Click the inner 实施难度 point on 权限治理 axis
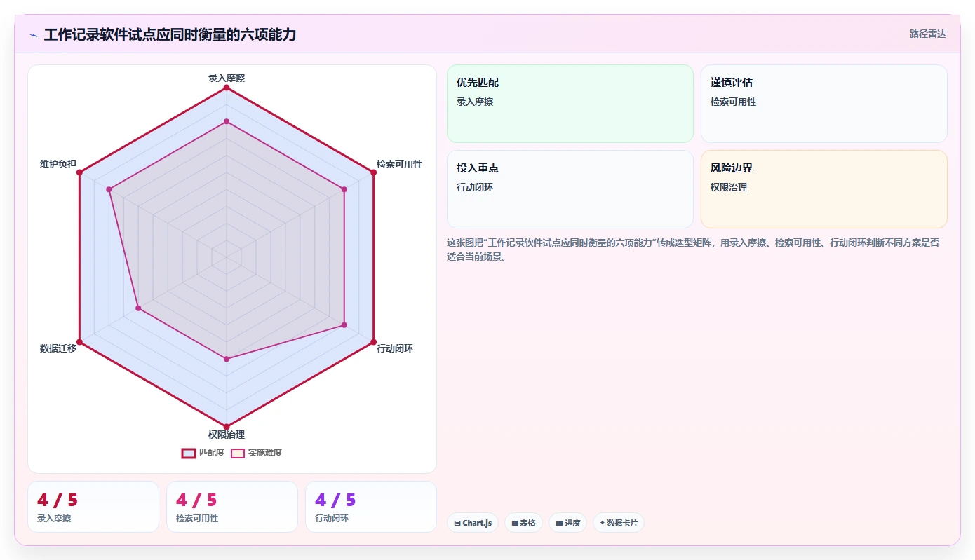This screenshot has height=560, width=975. tap(227, 359)
